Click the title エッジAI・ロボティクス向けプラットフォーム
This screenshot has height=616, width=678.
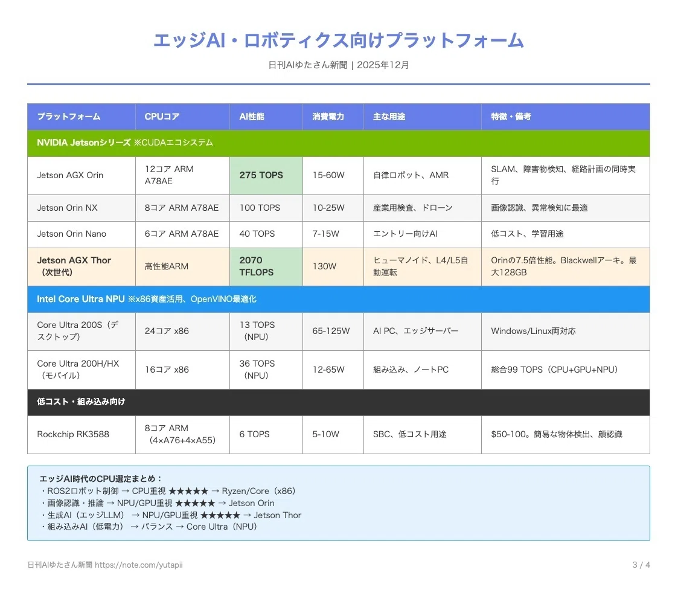[x=339, y=40]
